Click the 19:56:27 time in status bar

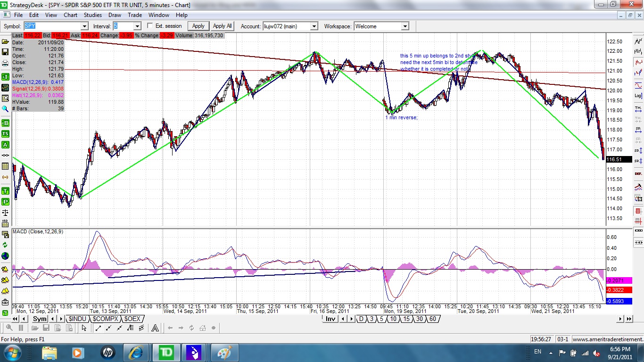[x=543, y=339]
